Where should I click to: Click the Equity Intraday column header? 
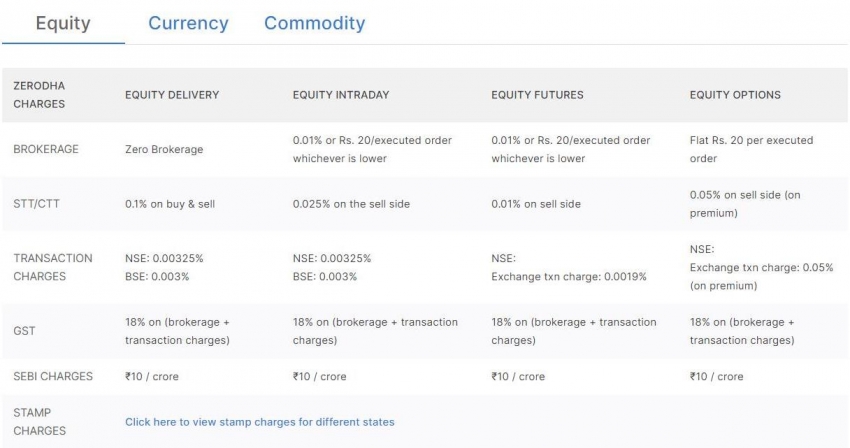341,95
